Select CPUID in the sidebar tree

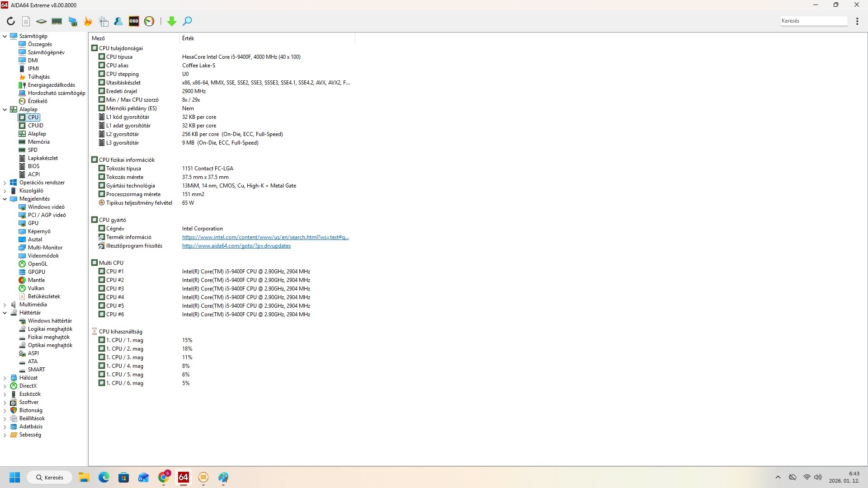point(35,126)
